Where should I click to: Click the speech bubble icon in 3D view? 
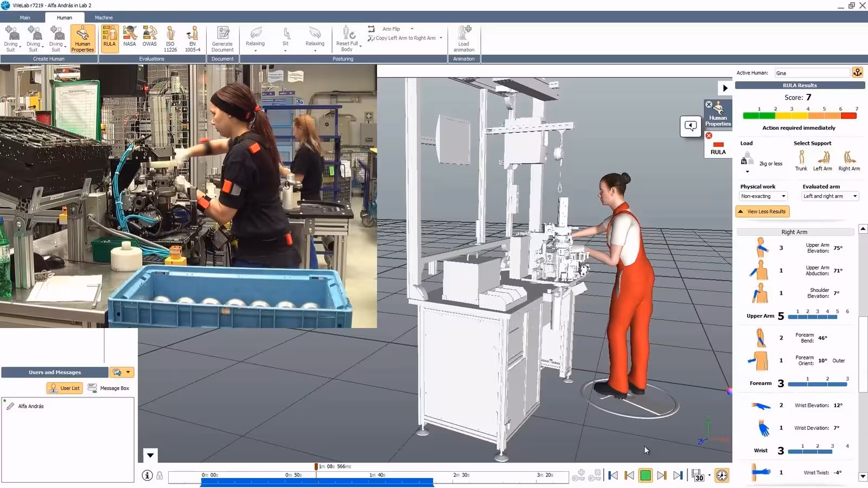(691, 126)
